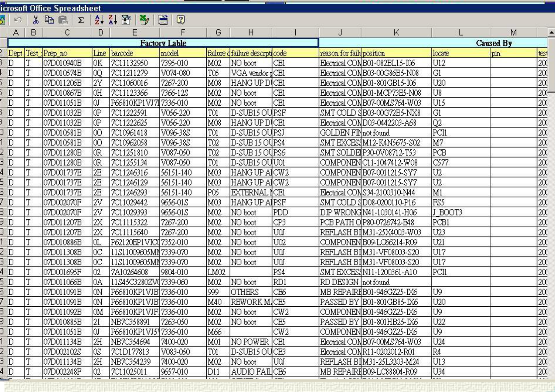555x392 pixels.
Task: Apply AutoSum using the sigma icon
Action: click(x=81, y=20)
